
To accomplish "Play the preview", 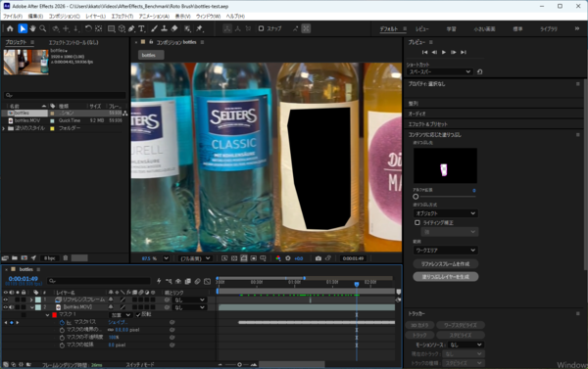I will coord(444,52).
